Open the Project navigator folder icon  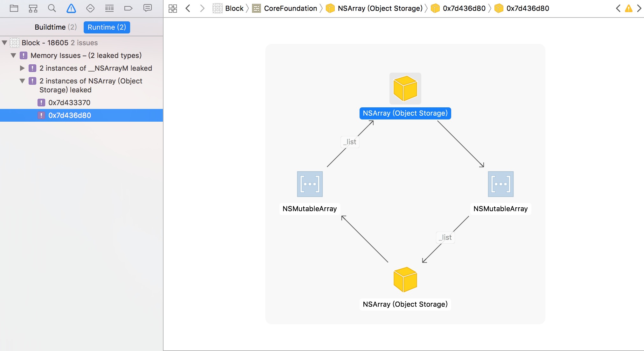[14, 8]
